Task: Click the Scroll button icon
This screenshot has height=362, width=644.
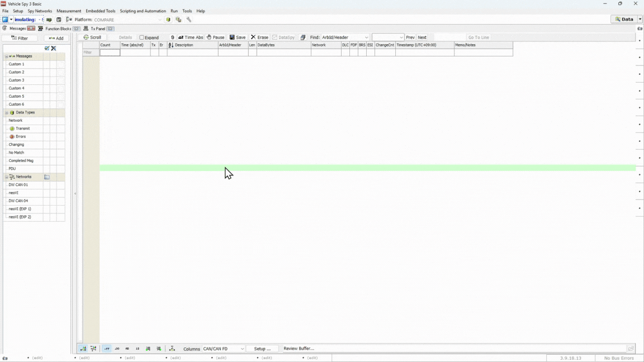Action: point(87,37)
